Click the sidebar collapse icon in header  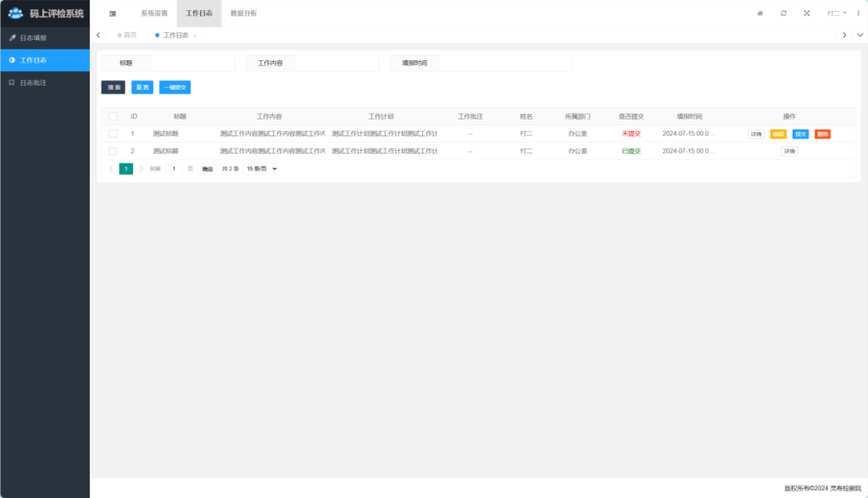tap(113, 14)
